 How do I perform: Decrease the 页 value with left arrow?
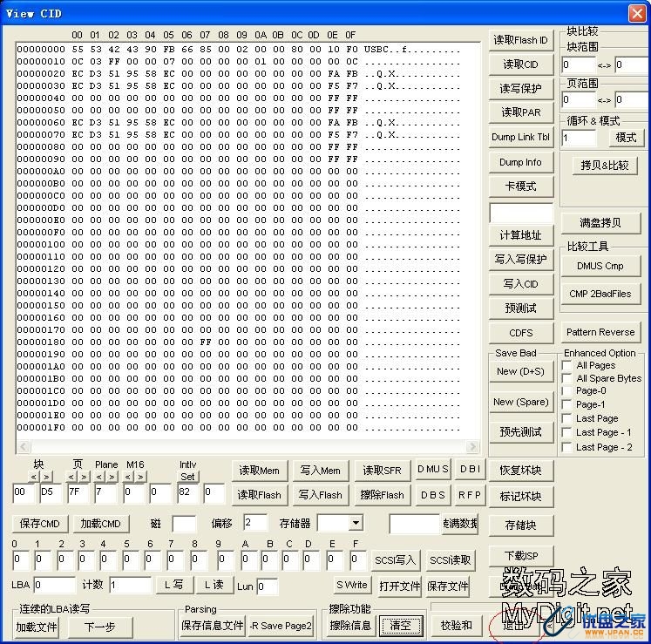click(x=71, y=477)
